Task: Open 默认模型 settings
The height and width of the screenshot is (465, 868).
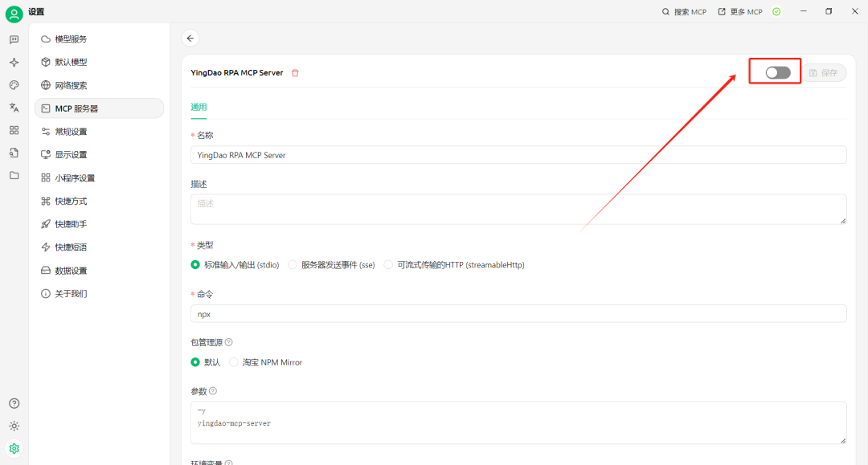Action: (x=99, y=62)
